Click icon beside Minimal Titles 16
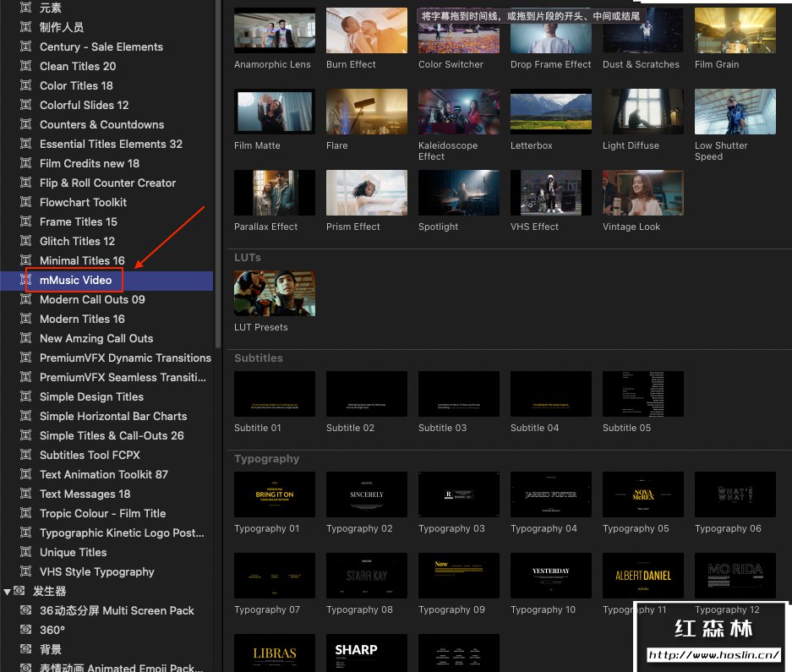Screen dimensions: 792x672 pyautogui.click(x=25, y=260)
